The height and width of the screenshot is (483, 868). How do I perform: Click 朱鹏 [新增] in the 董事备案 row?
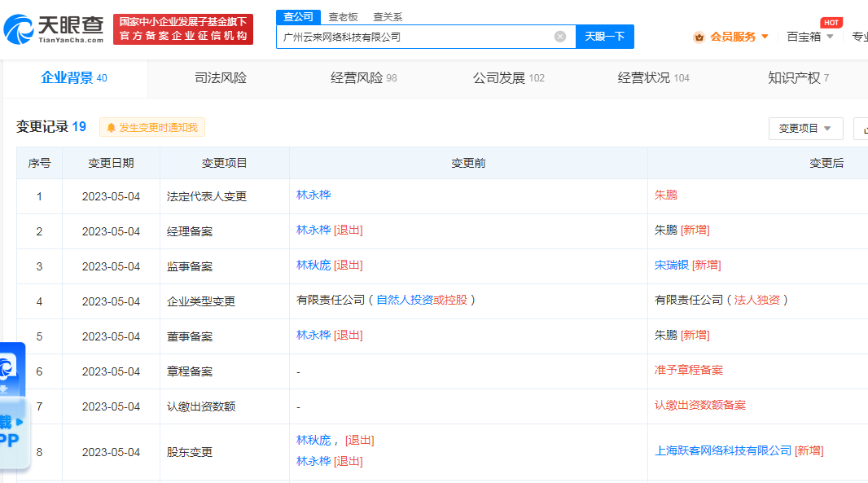coord(682,335)
